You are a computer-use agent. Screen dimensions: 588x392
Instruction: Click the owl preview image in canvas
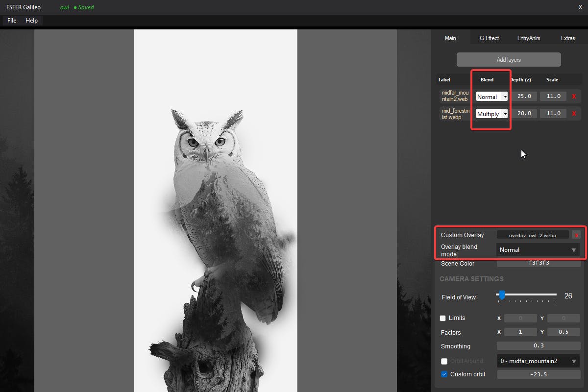[x=216, y=211]
